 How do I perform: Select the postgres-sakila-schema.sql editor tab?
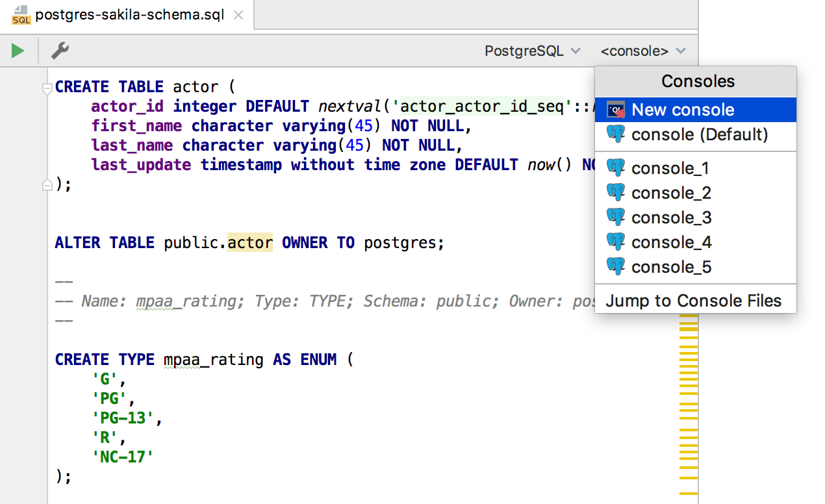pos(127,15)
